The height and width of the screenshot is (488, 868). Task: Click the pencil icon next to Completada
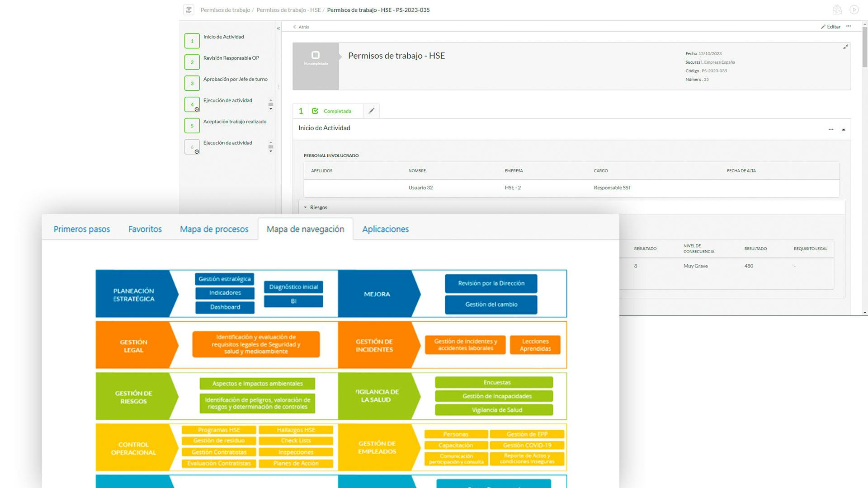pos(372,111)
